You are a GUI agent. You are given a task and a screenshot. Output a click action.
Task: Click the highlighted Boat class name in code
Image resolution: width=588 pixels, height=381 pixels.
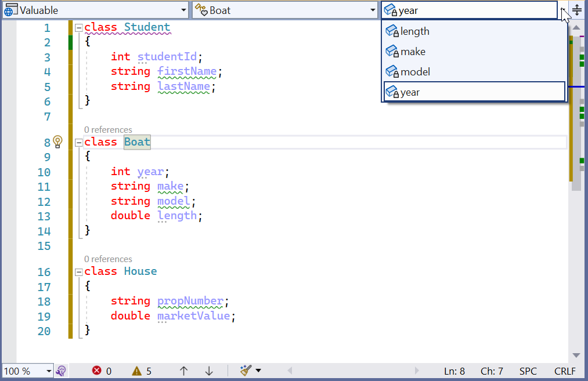click(137, 142)
